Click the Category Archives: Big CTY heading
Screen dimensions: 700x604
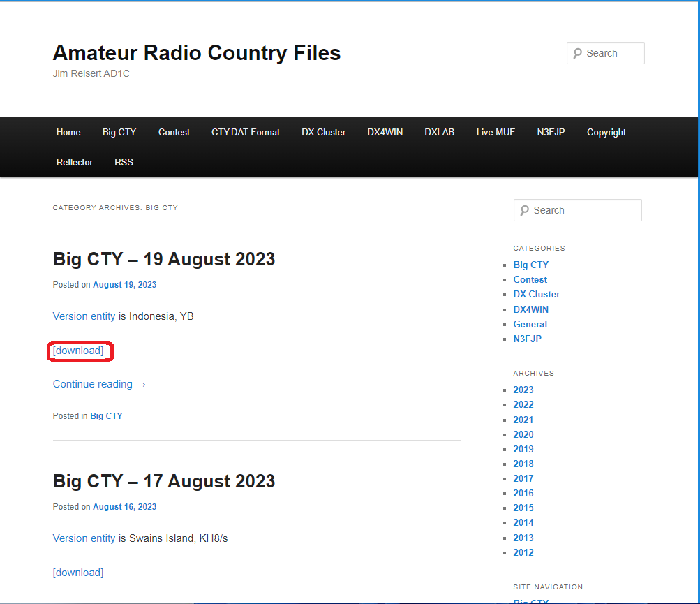point(115,208)
